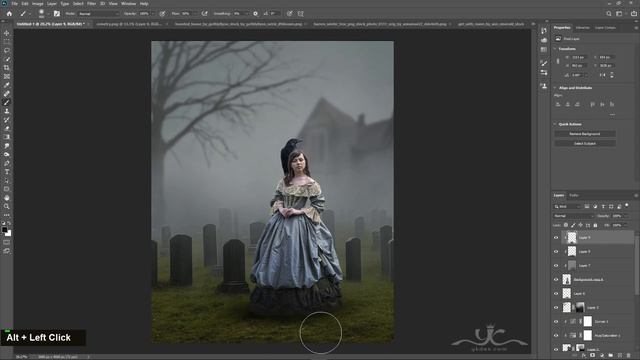Click the Layer 5 mask thumbnail
Image resolution: width=640 pixels, height=360 pixels.
(x=580, y=307)
